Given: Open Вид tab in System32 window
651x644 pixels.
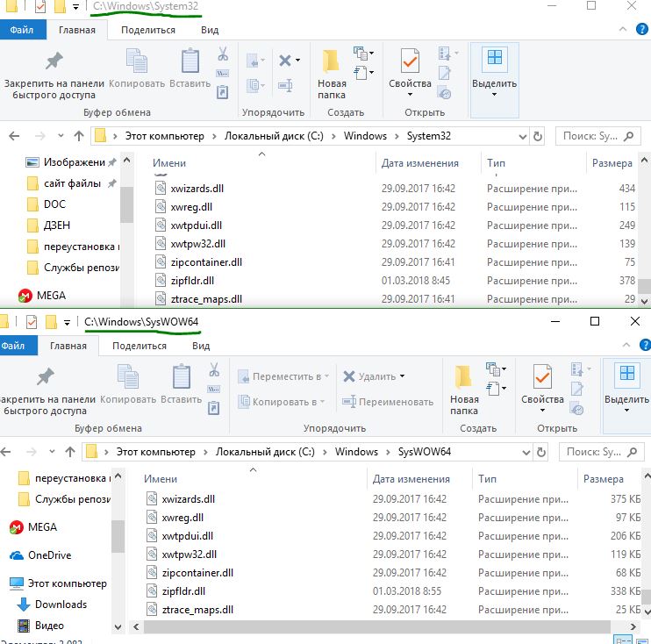Looking at the screenshot, I should coord(210,30).
